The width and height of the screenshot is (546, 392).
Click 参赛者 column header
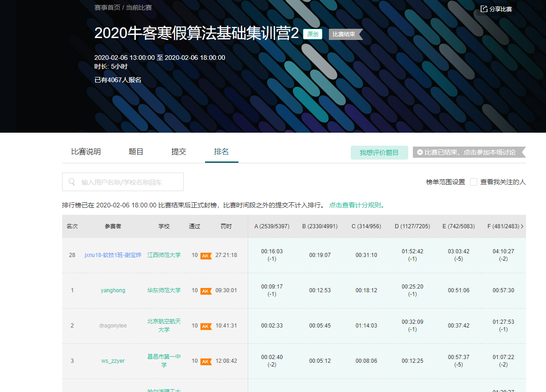point(113,226)
